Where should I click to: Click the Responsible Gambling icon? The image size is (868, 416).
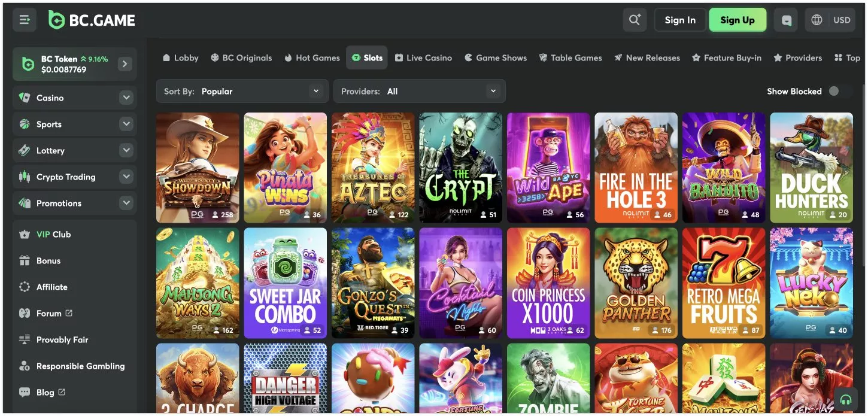click(25, 366)
